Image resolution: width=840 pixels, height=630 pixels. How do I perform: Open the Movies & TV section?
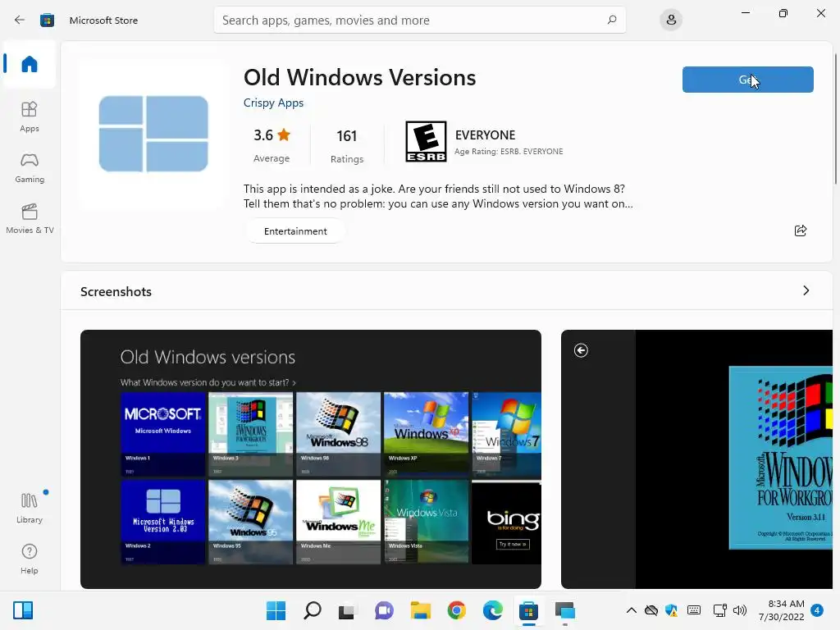coord(30,218)
